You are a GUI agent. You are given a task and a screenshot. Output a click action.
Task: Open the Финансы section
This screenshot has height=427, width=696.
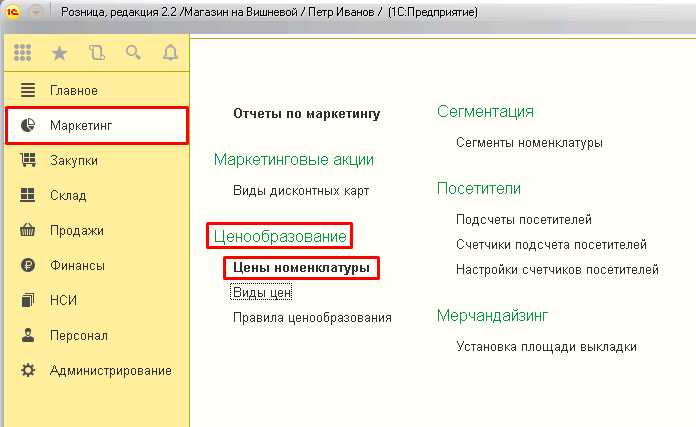pos(97,265)
